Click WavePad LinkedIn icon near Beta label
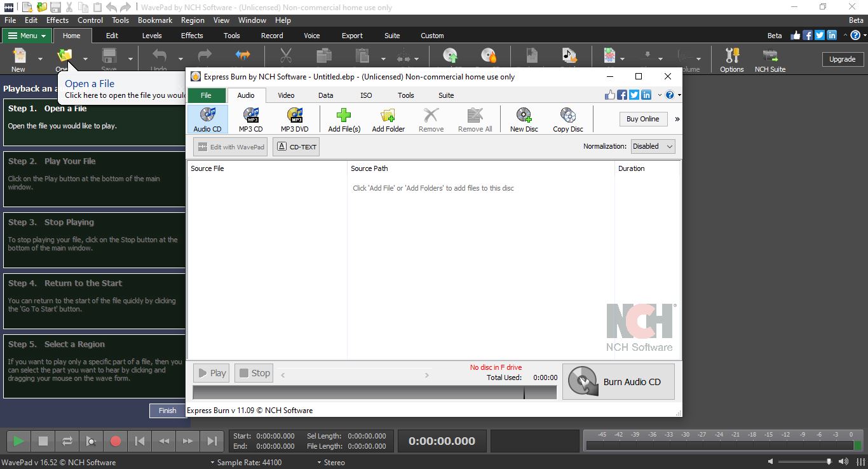 click(832, 36)
